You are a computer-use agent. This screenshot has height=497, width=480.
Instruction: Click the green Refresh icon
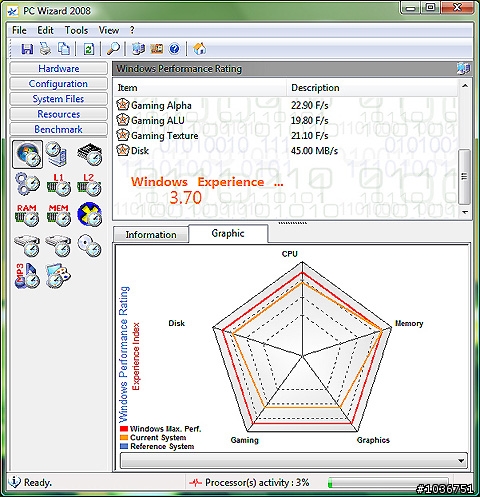89,49
